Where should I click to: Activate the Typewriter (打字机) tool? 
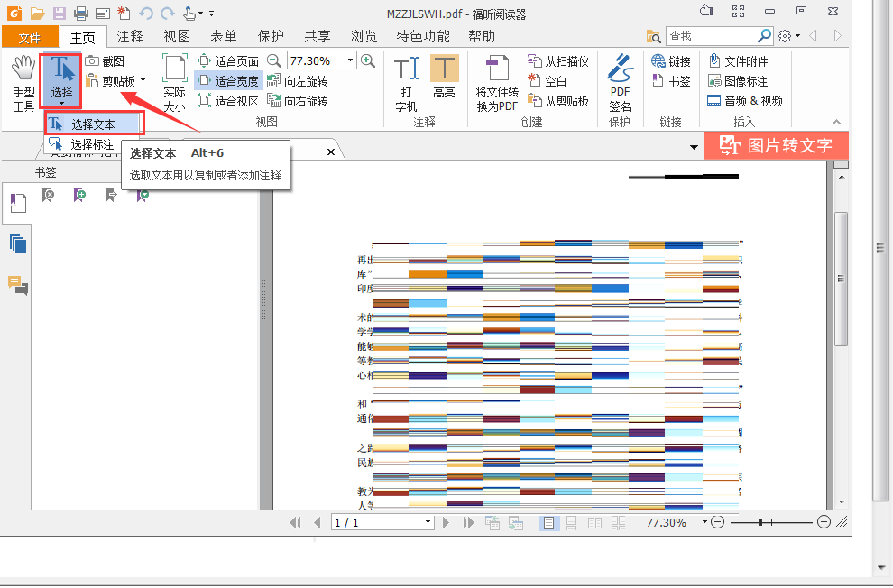(407, 79)
